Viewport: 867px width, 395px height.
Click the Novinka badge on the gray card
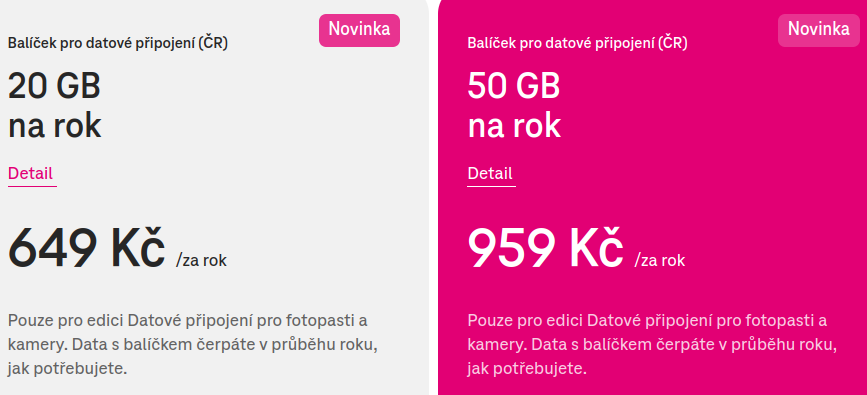tap(359, 30)
